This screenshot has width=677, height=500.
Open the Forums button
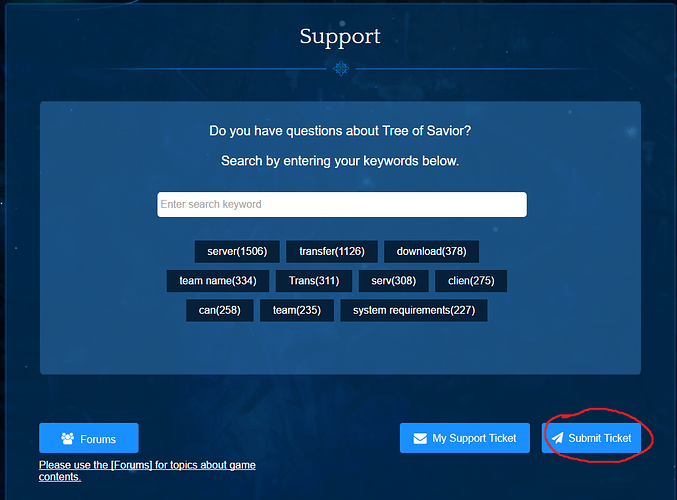click(88, 438)
